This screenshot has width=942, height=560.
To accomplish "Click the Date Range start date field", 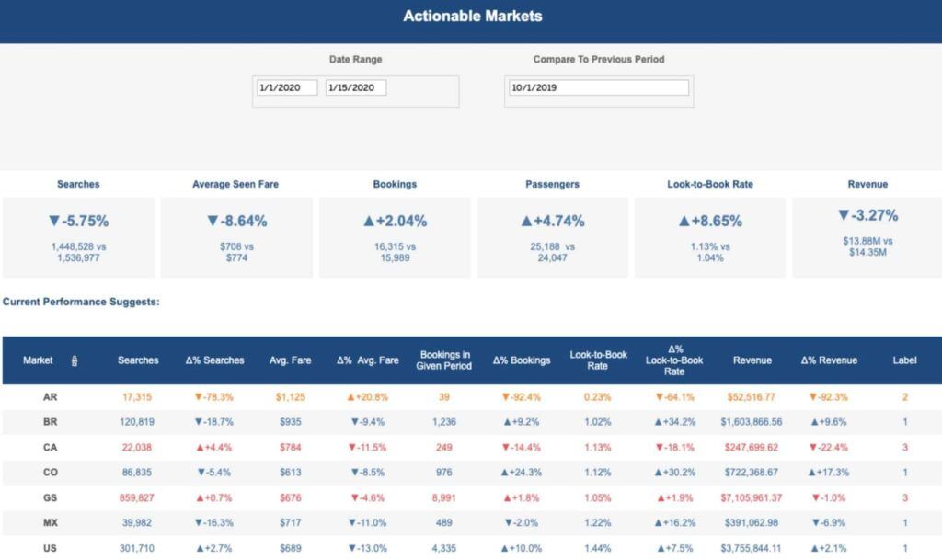I will coord(287,87).
